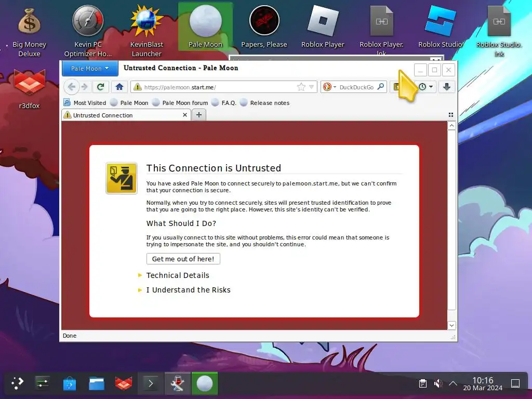This screenshot has height=399, width=532.
Task: Select the r3dfox desktop icon
Action: tap(29, 89)
